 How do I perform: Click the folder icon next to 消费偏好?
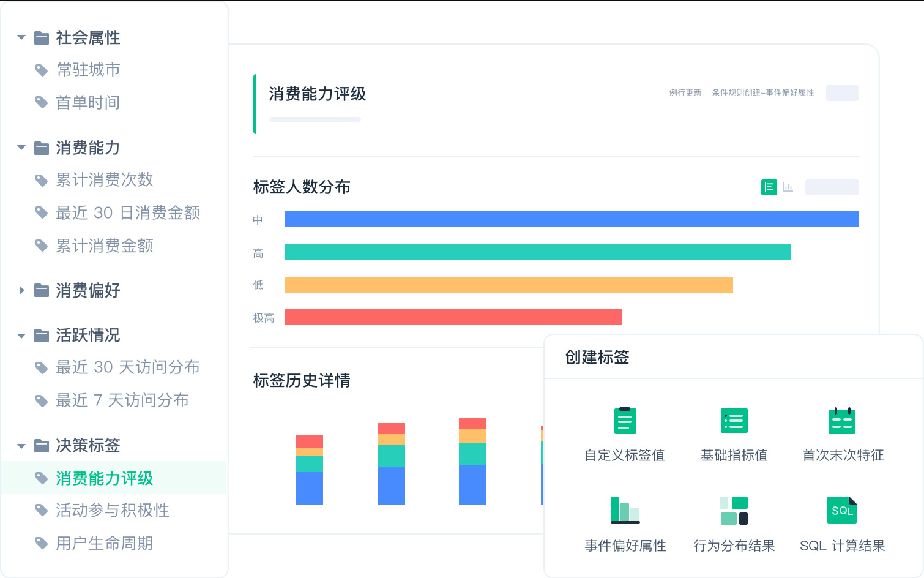pos(42,290)
